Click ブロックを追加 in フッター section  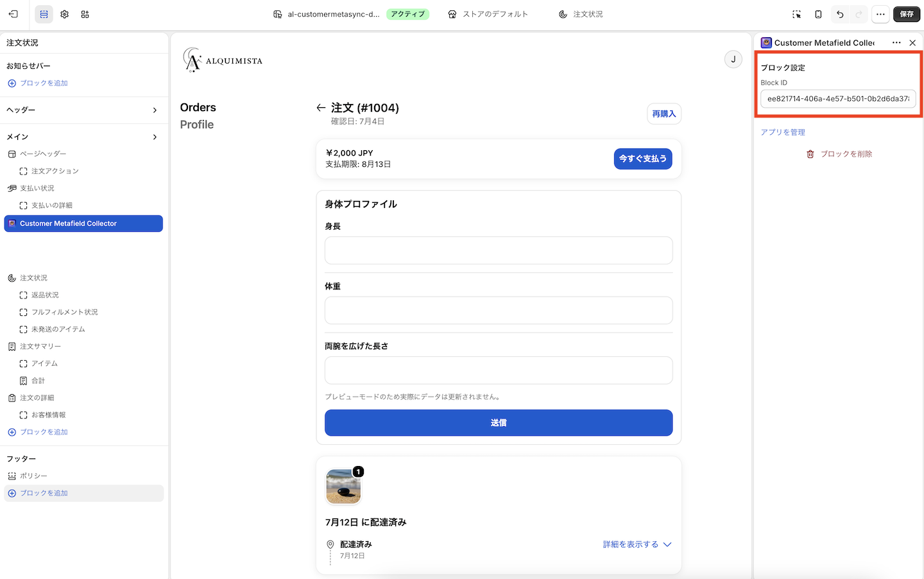(x=83, y=493)
